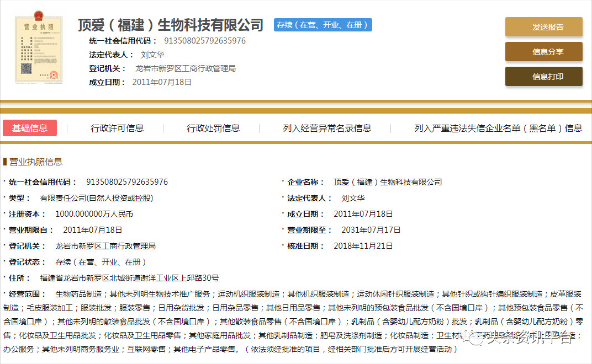Click 营业期限至 value 2031年07月17日
Screen dimensions: 592x364
point(371,230)
